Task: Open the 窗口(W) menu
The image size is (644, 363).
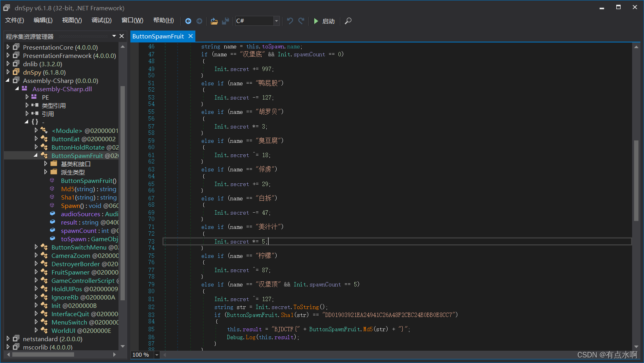Action: [132, 20]
